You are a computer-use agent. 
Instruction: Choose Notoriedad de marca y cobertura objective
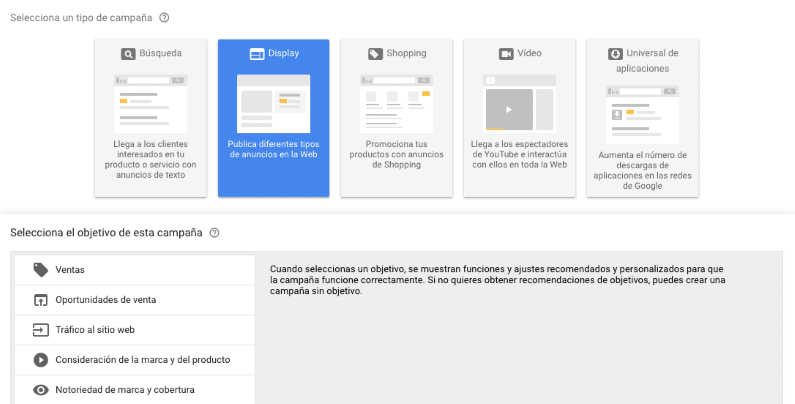135,390
